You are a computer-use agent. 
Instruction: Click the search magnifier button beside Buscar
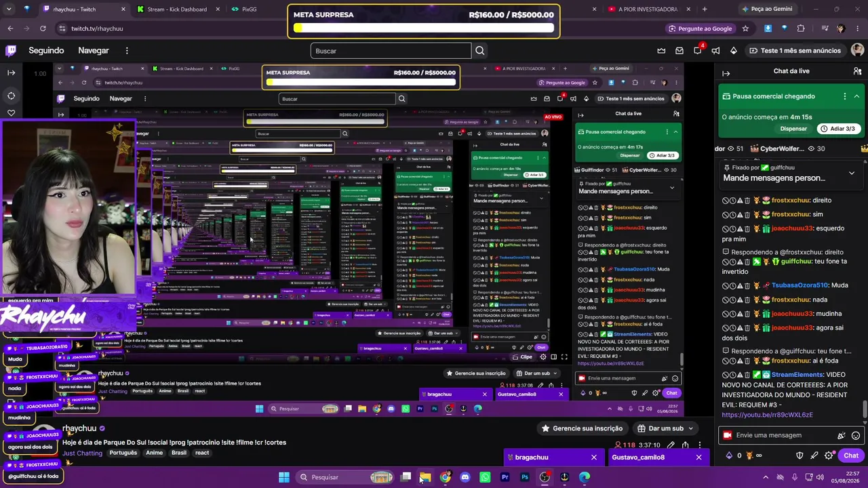(480, 51)
